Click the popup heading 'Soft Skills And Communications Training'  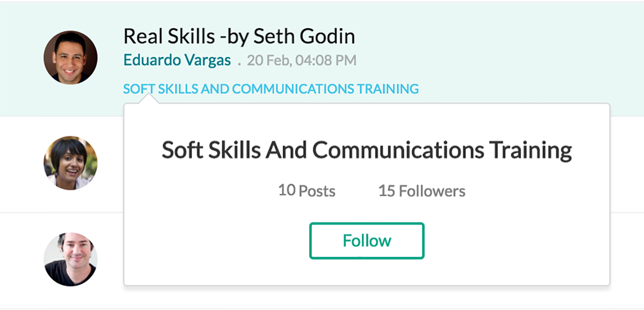[367, 151]
